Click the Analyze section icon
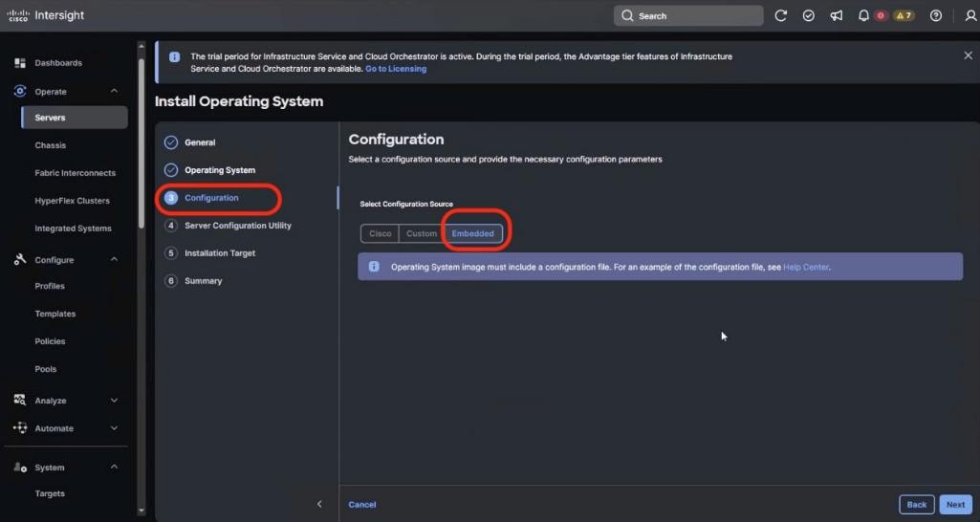Image resolution: width=980 pixels, height=522 pixels. click(x=20, y=400)
